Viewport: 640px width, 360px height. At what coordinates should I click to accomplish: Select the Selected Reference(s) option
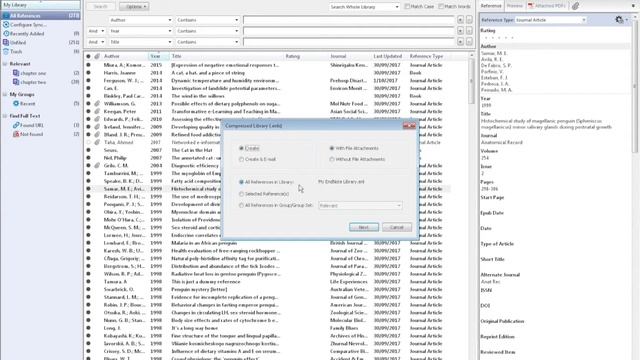(x=241, y=194)
